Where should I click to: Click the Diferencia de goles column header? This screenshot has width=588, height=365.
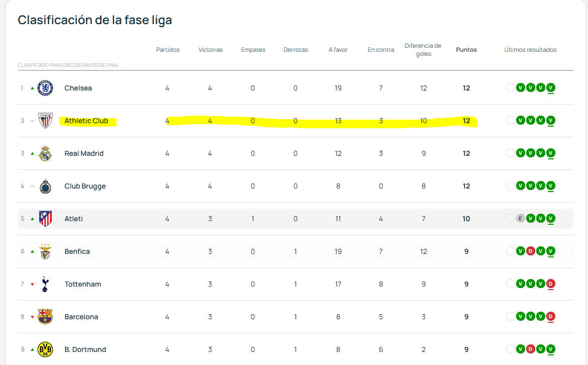423,50
